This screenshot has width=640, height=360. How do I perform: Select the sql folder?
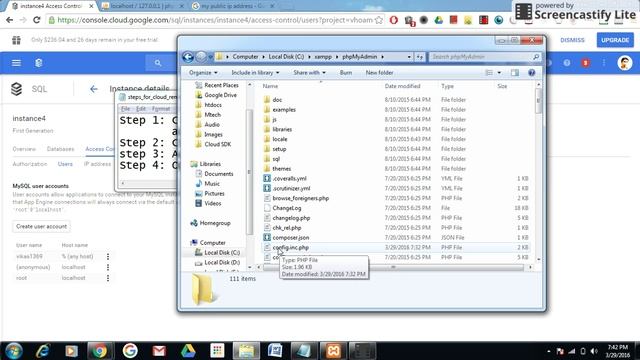276,159
